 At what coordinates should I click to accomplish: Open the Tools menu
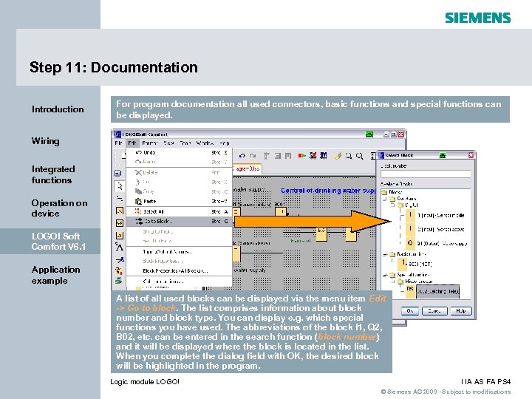[185, 143]
